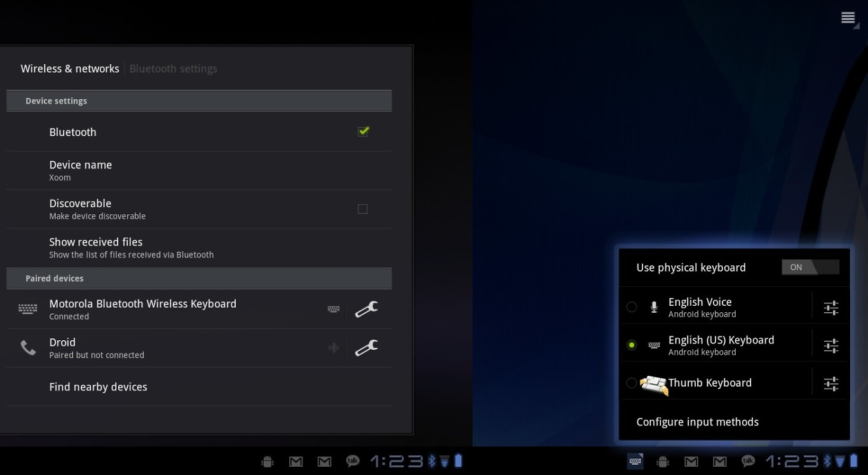Enable the Discoverable checkbox
The width and height of the screenshot is (868, 475).
pos(362,209)
